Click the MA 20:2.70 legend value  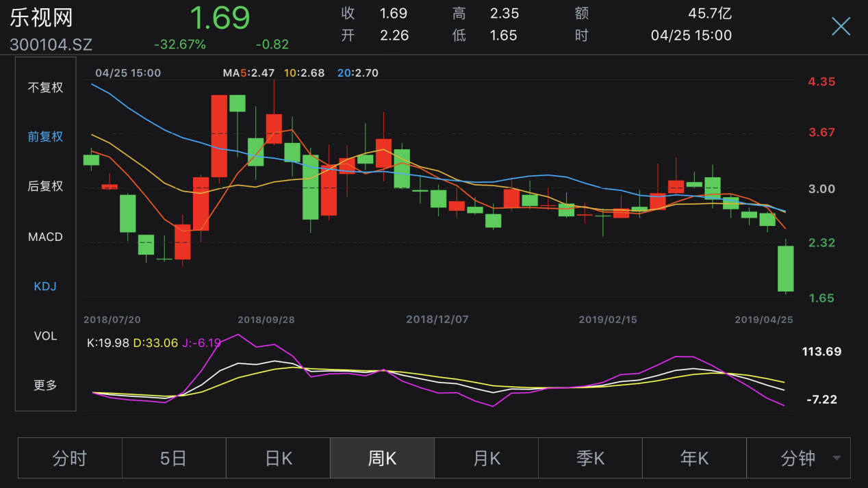(357, 73)
